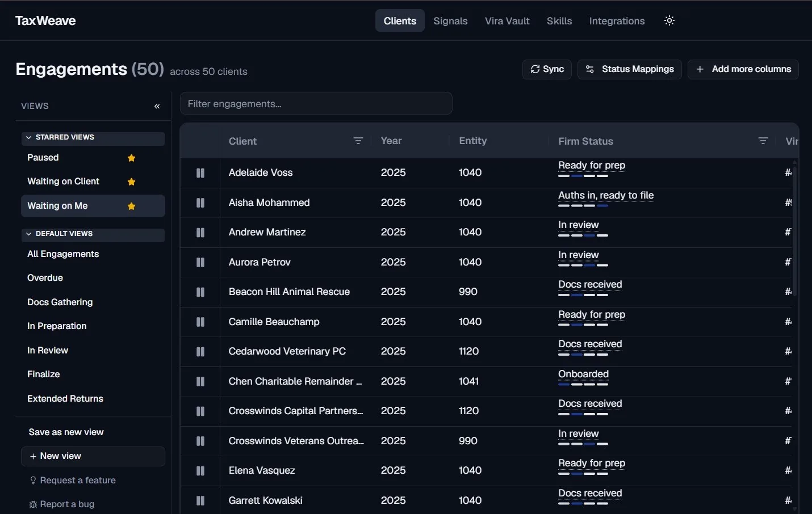812x514 pixels.
Task: Open Status Mappings
Action: (630, 69)
